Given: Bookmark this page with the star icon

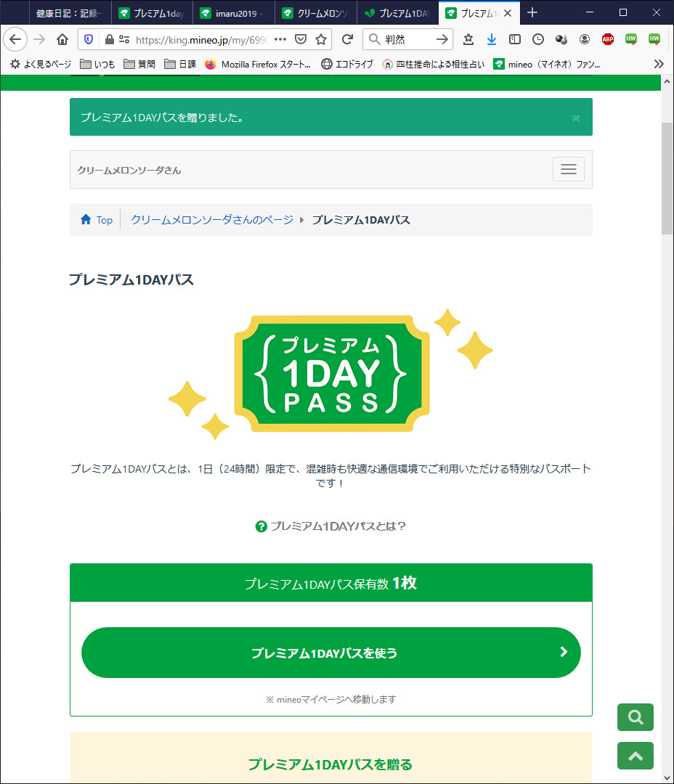Looking at the screenshot, I should pos(321,39).
